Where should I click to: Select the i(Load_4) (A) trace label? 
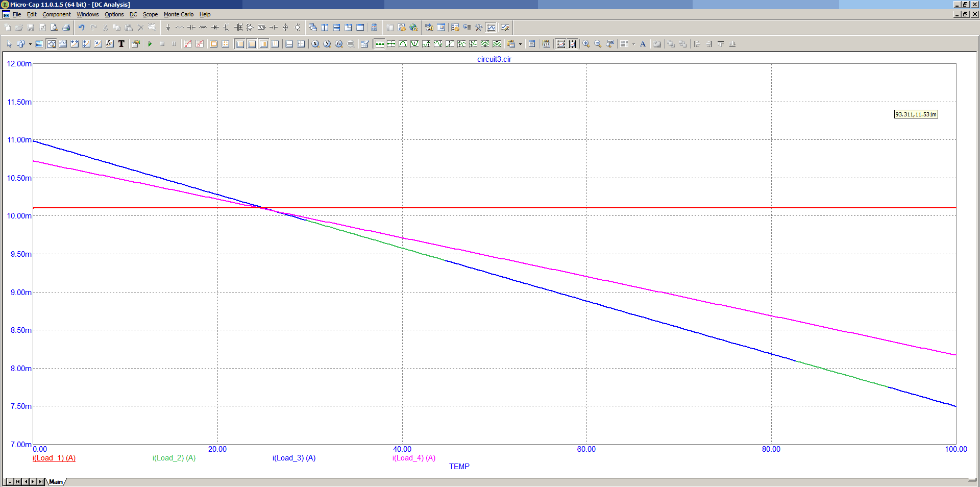414,458
